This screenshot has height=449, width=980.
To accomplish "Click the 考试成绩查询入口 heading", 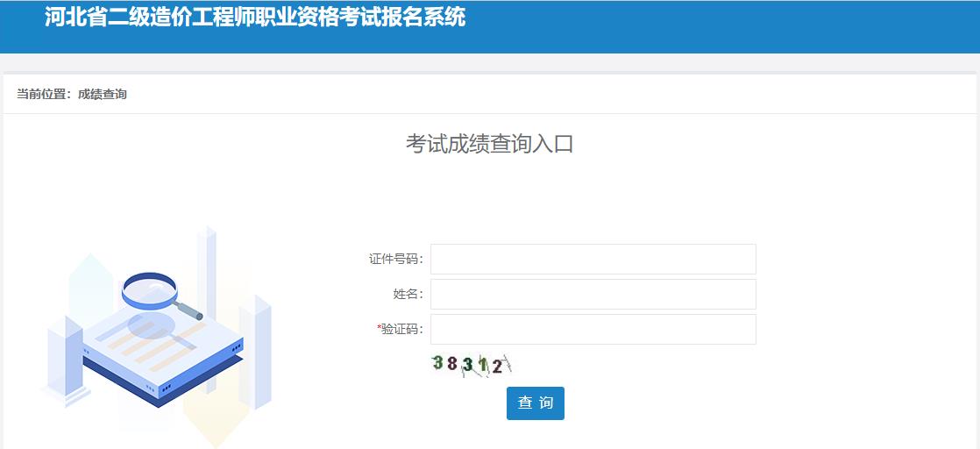I will coord(489,144).
